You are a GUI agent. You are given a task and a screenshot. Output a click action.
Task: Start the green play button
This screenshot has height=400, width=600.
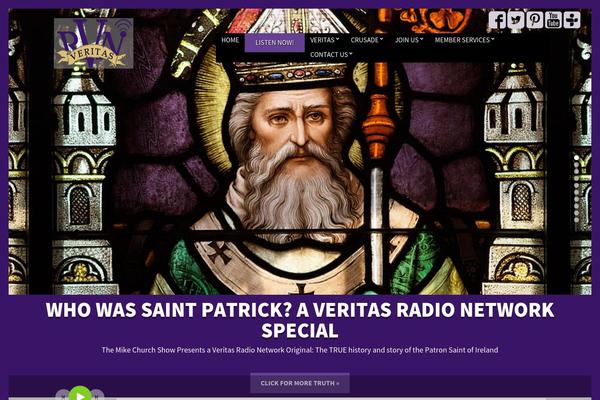click(80, 394)
